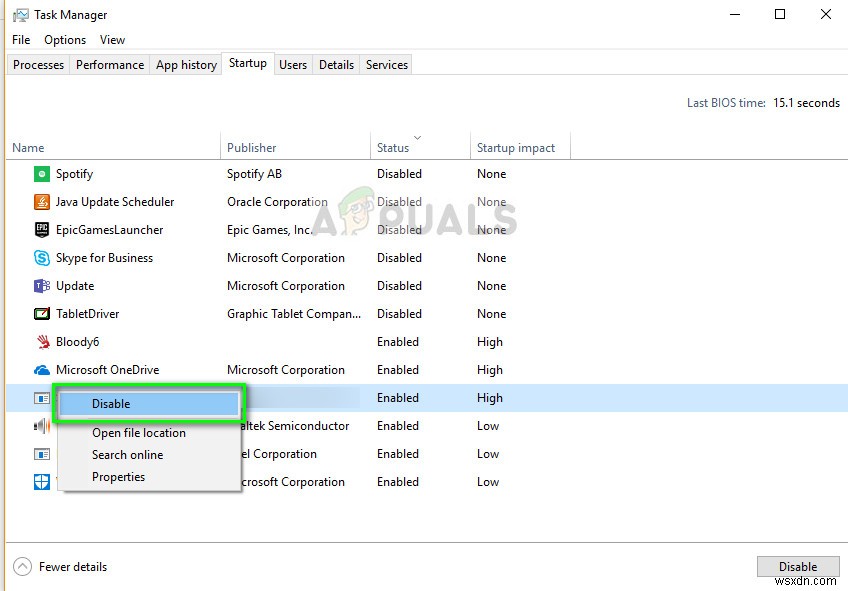Click the Last BIOS time value
Viewport: 848px width, 591px height.
tap(806, 103)
